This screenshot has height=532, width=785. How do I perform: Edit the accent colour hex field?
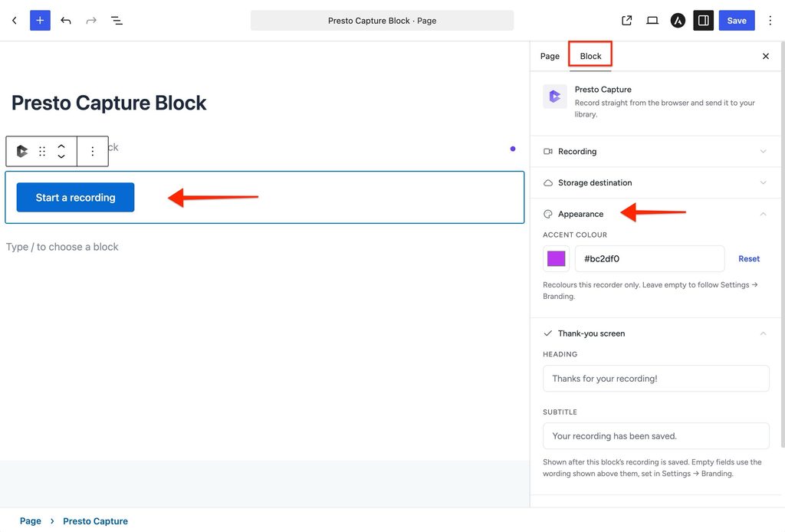tap(649, 259)
